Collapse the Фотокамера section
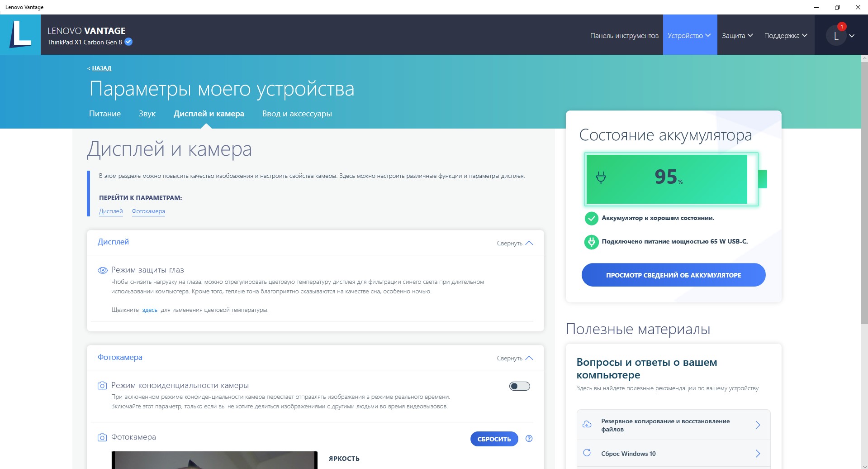This screenshot has width=868, height=469. tap(515, 358)
